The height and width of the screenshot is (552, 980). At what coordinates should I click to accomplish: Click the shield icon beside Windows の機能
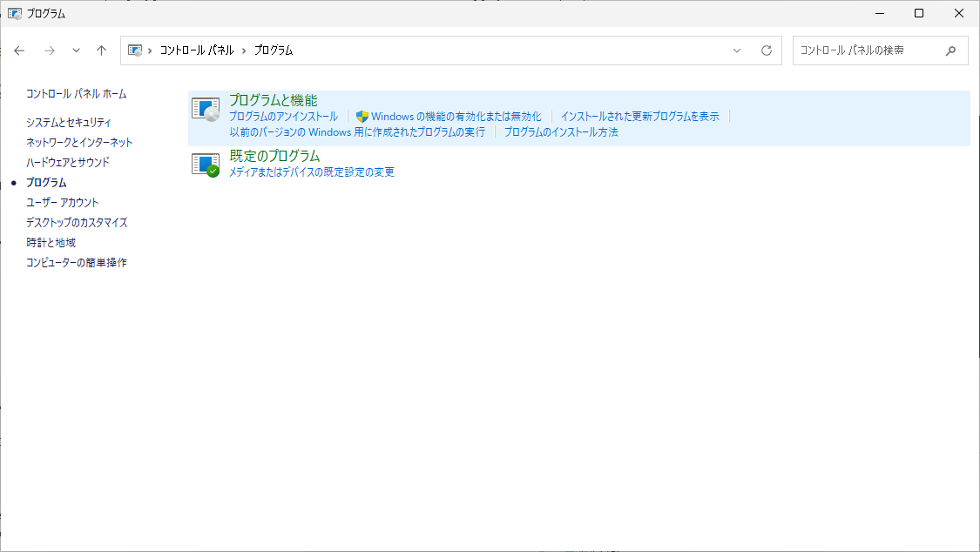(362, 116)
